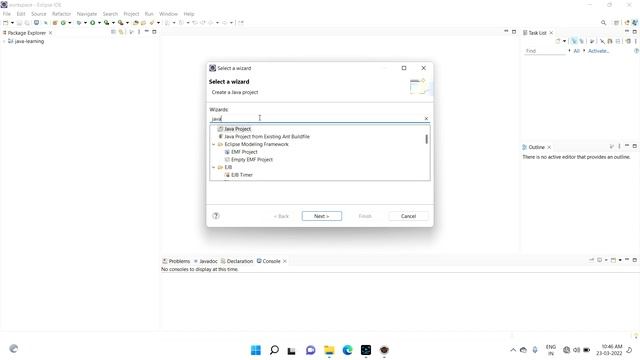The image size is (640, 360).
Task: Collapse the Eclipse Modeling Framework folder
Action: pos(213,144)
